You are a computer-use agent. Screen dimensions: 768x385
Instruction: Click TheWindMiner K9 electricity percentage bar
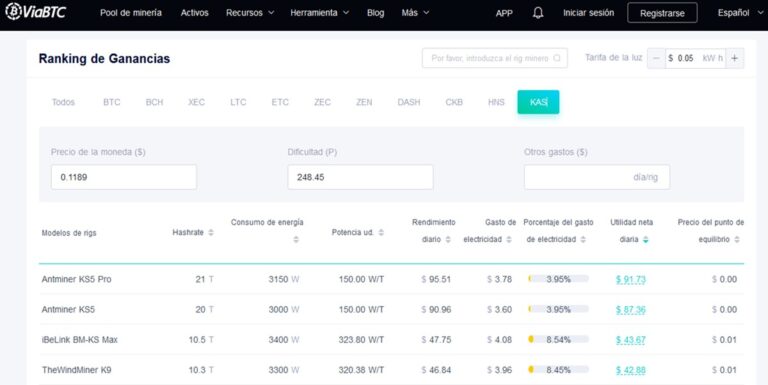(558, 370)
